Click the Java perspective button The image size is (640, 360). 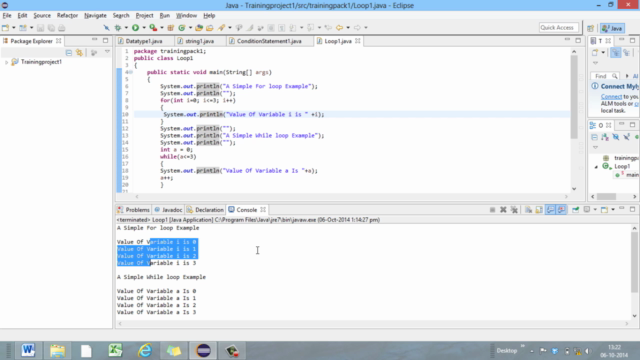612,28
